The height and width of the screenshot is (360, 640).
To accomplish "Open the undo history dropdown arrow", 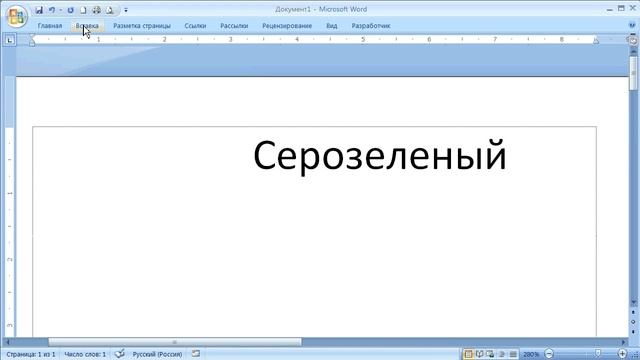I will click(x=60, y=10).
